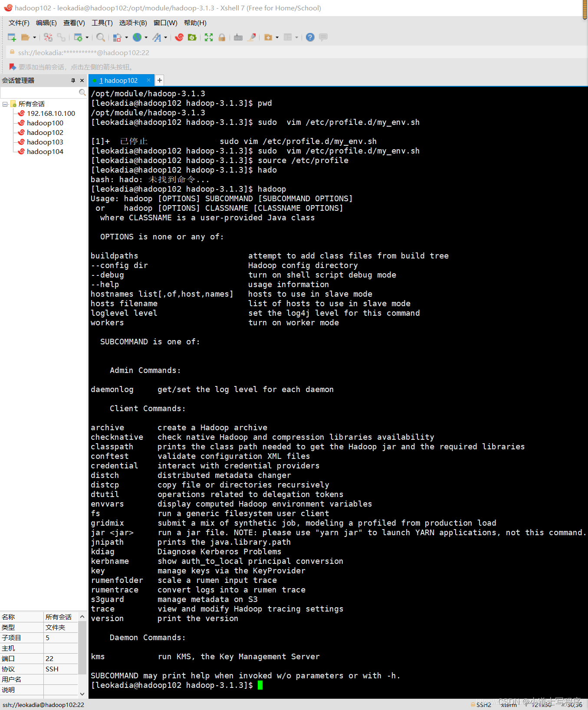Add a new tab with plus button
The image size is (588, 710).
(x=160, y=80)
